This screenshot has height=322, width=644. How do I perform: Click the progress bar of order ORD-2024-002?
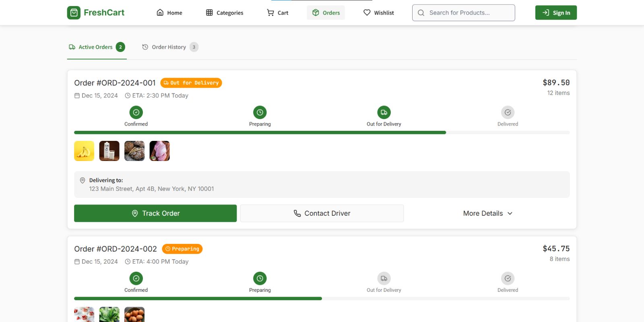coord(322,299)
